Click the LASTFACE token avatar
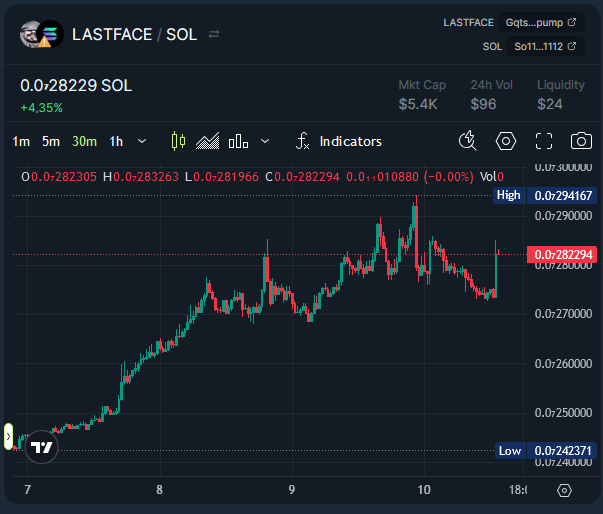 [32, 34]
